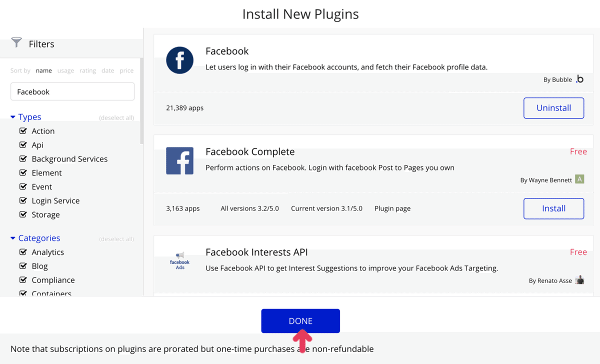Collapse the Types filter section

(13, 117)
